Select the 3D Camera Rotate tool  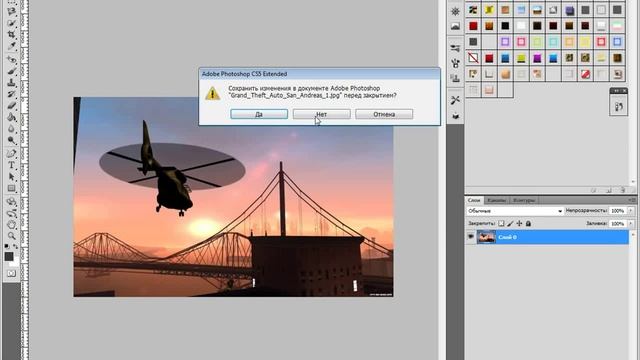[x=11, y=213]
